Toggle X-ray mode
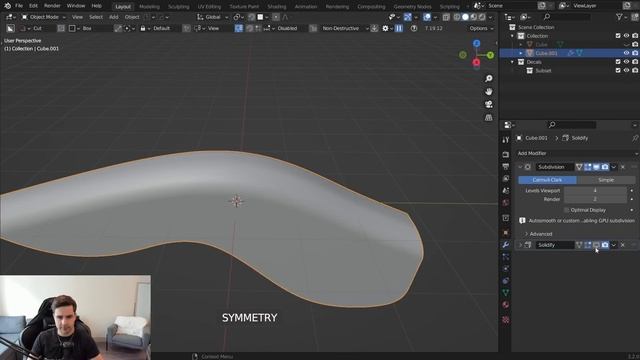 click(446, 17)
